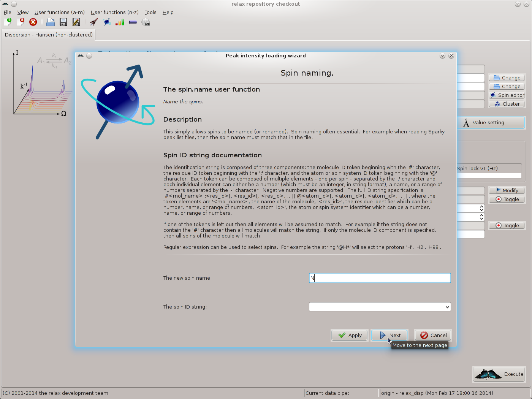Screen dimensions: 532x399
Task: Open the User functions (a-m) menu
Action: pos(59,12)
